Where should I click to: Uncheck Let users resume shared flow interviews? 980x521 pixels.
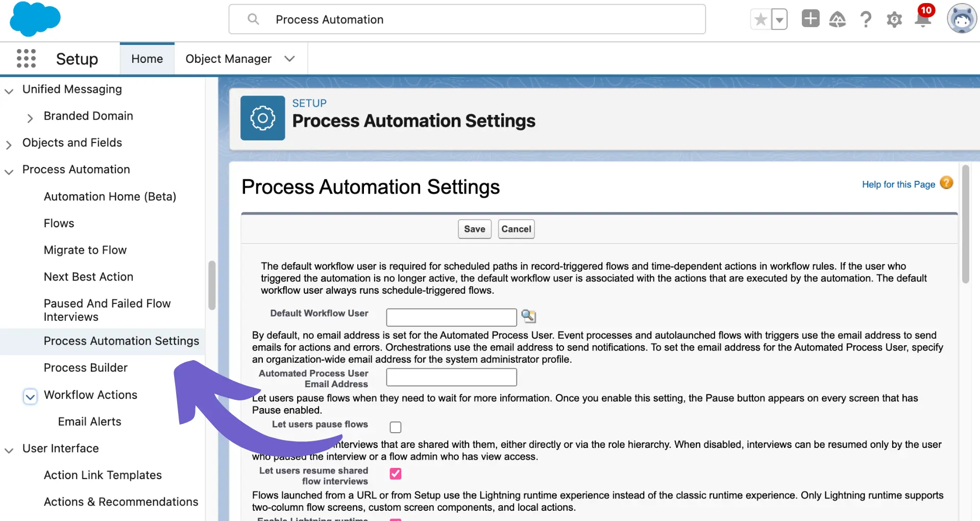[396, 473]
